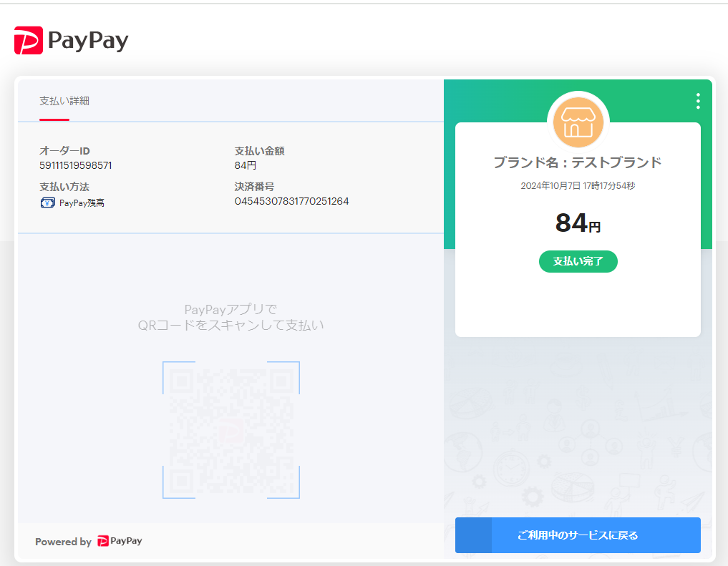
Task: Click the orange storefront brand icon
Action: tap(578, 122)
